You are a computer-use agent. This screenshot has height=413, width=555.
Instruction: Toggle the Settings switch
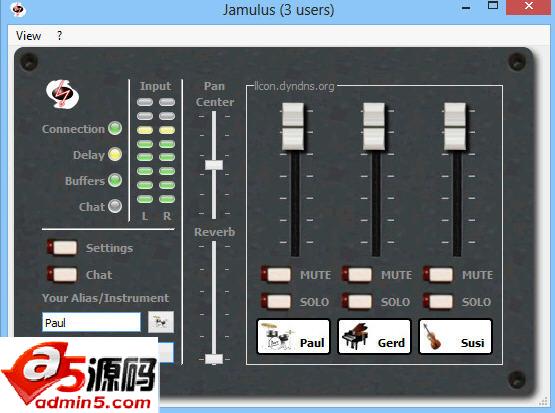point(62,248)
